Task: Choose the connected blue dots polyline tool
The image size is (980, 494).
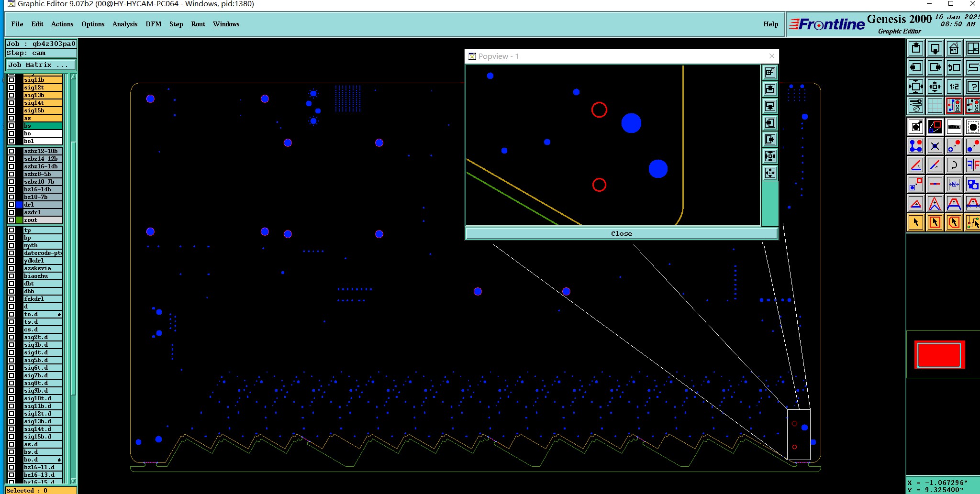Action: tap(915, 146)
